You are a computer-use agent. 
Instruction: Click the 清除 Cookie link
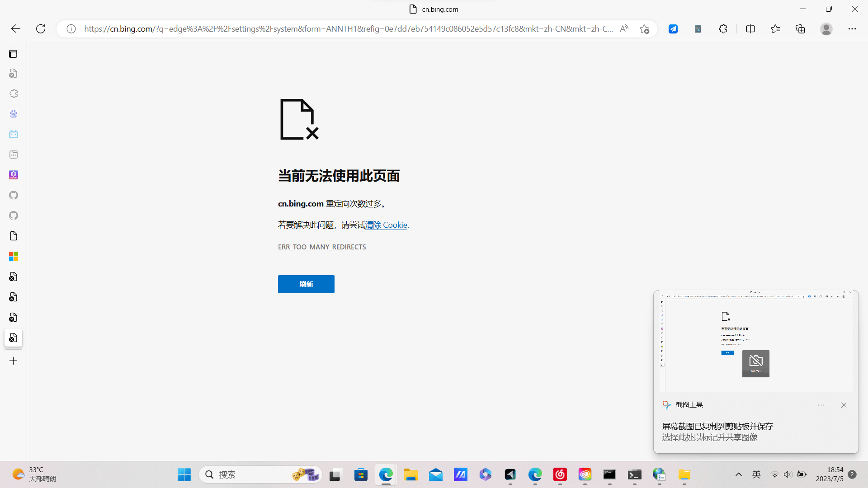[x=386, y=225]
